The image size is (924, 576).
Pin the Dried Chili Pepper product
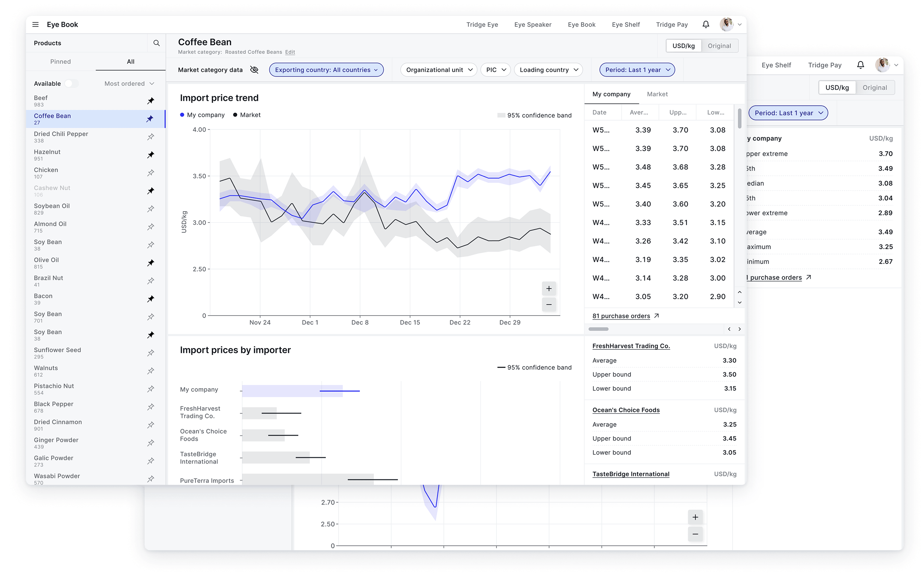pyautogui.click(x=151, y=137)
